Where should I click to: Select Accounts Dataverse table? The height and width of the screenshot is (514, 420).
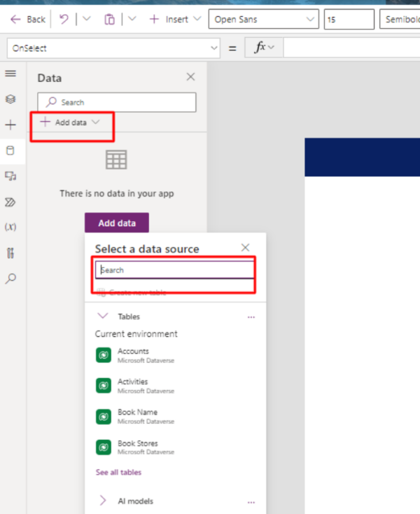click(x=133, y=355)
